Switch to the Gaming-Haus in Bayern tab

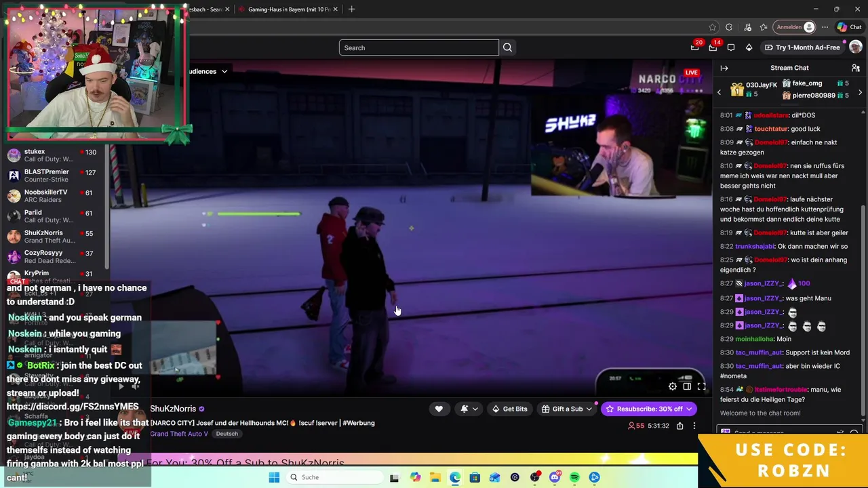pyautogui.click(x=288, y=9)
